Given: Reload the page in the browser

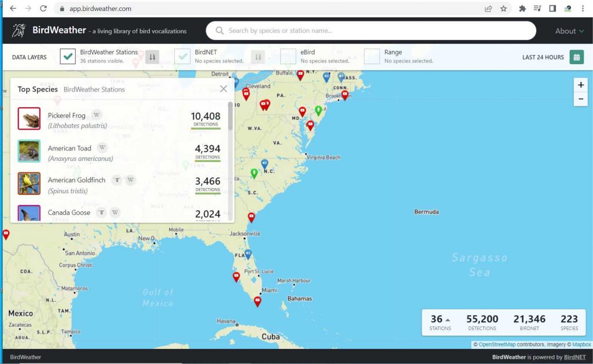Looking at the screenshot, I should pyautogui.click(x=43, y=8).
